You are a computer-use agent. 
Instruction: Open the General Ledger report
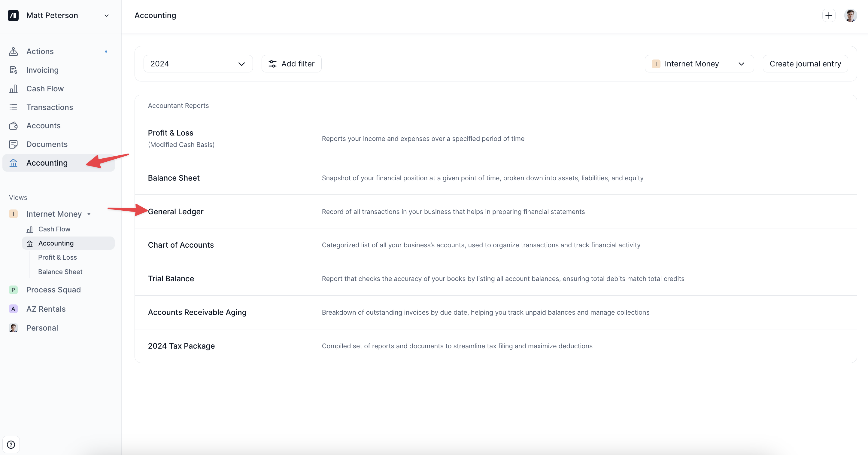click(176, 212)
